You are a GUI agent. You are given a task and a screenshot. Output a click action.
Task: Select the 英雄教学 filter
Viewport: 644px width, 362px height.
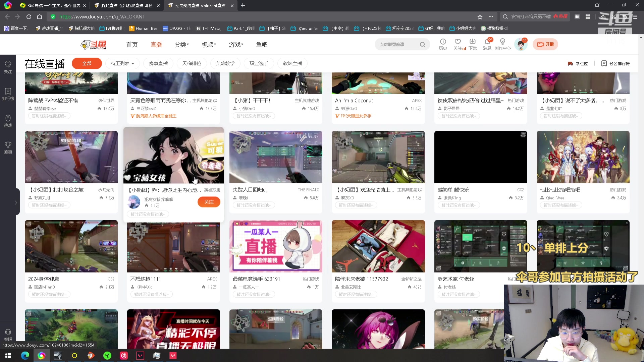[x=225, y=63]
